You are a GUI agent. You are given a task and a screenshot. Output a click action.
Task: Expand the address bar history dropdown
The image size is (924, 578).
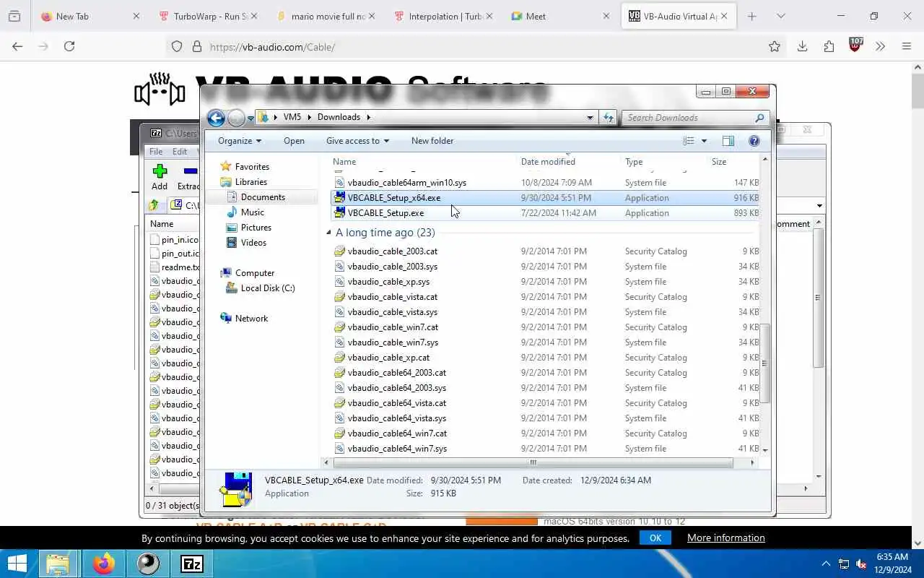click(x=590, y=117)
